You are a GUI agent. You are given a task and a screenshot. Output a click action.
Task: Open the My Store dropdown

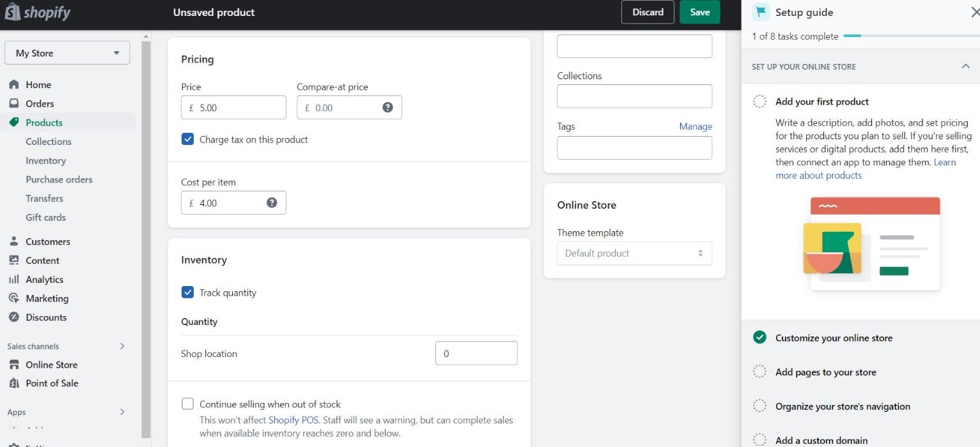pos(67,53)
